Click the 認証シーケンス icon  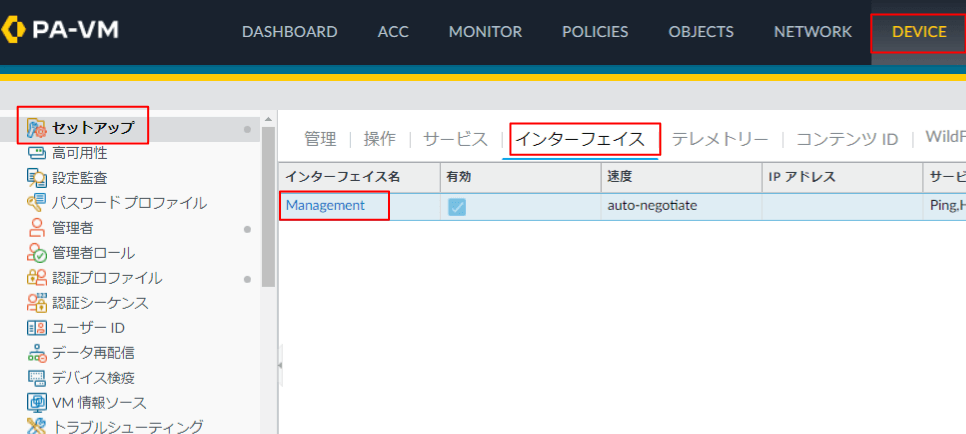(x=37, y=303)
